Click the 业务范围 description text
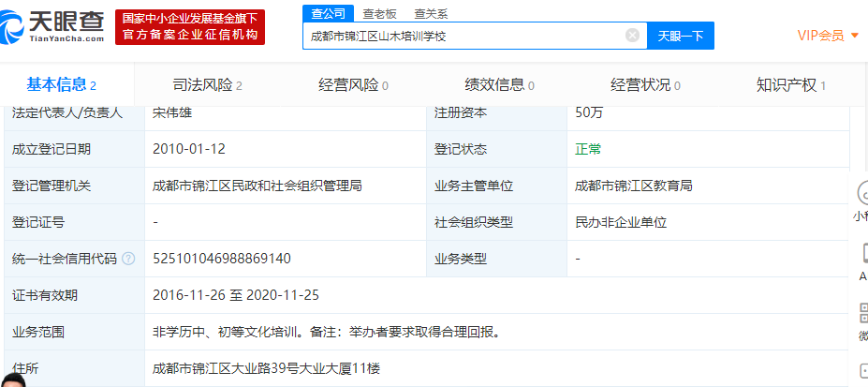 click(x=327, y=332)
